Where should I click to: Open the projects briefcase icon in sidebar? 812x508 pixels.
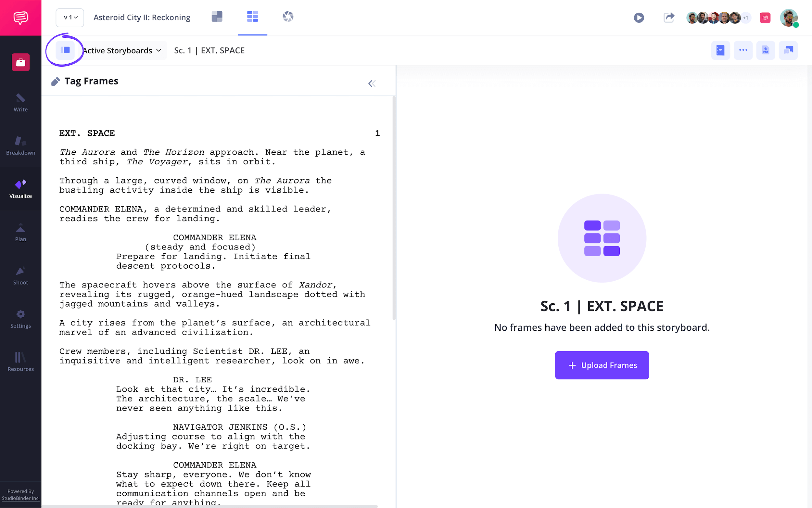click(x=20, y=62)
